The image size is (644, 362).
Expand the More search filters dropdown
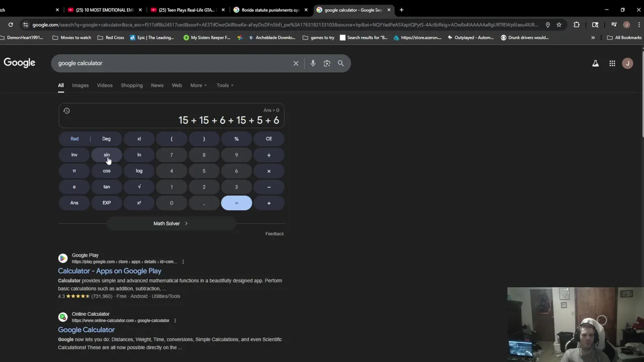coord(198,85)
